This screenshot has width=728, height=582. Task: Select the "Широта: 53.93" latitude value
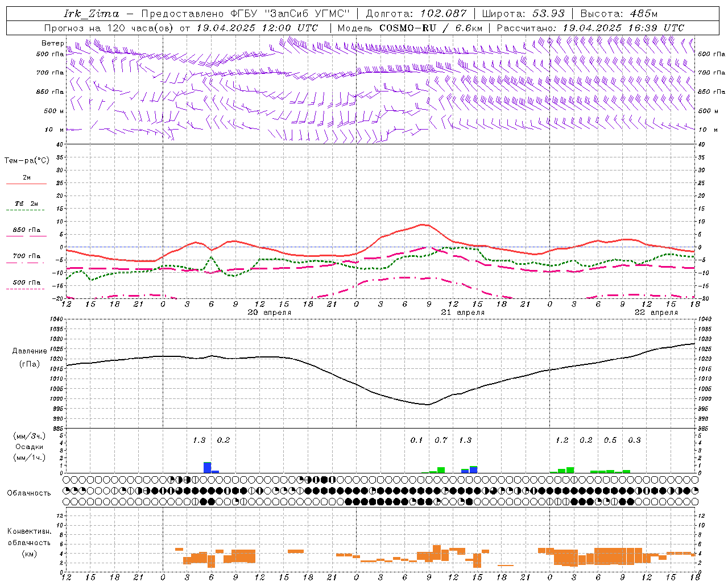point(523,14)
